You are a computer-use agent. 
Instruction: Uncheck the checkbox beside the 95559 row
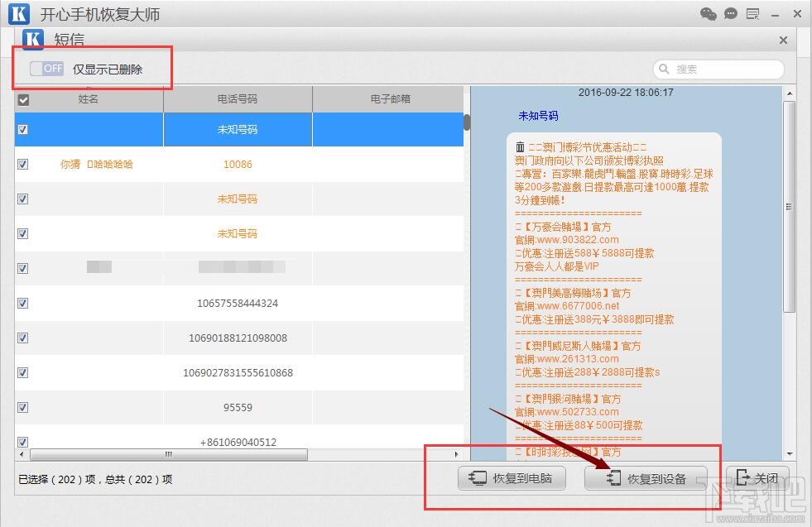tap(23, 407)
